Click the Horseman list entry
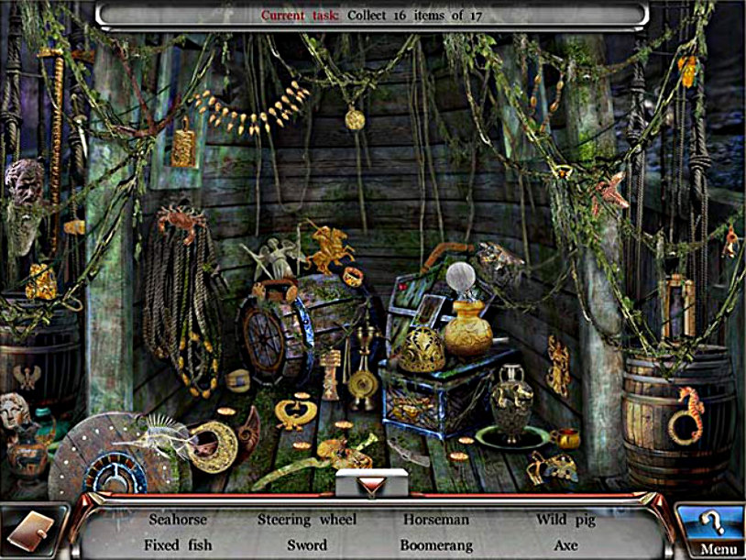 436,520
